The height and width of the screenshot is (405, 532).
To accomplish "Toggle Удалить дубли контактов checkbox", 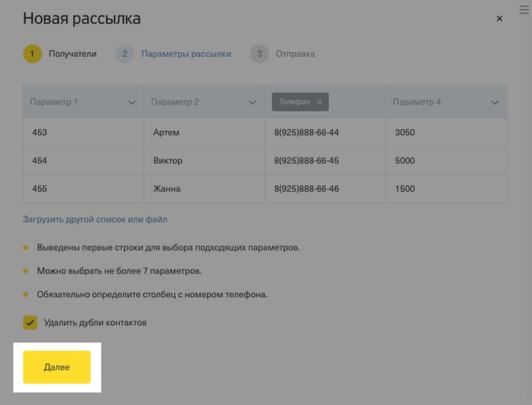I will click(x=30, y=323).
